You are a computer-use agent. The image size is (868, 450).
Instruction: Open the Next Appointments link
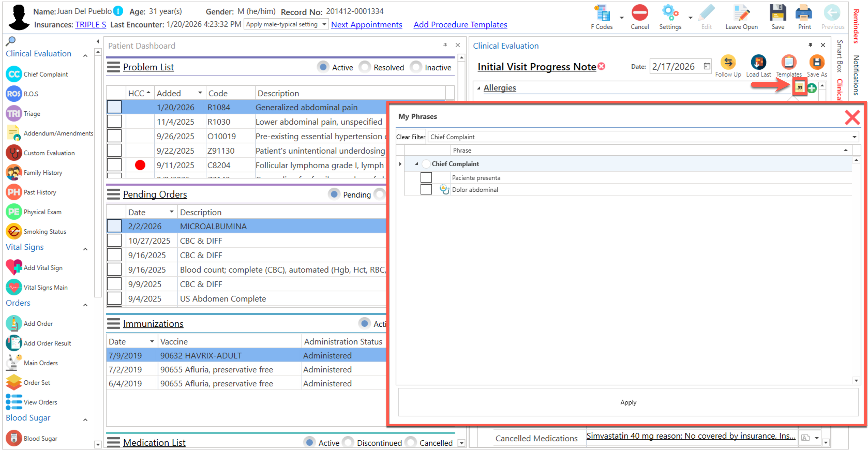[x=366, y=25]
